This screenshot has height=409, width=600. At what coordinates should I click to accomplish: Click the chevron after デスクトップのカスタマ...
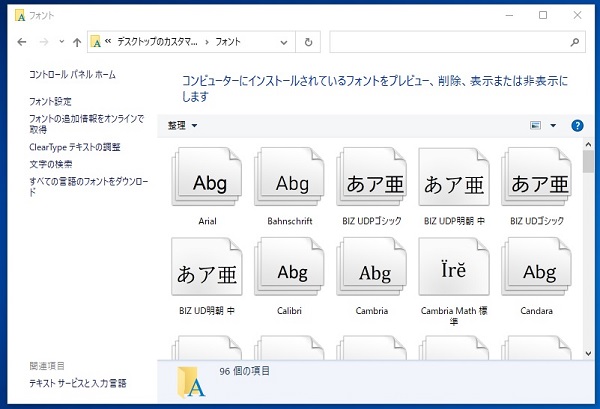click(x=207, y=42)
